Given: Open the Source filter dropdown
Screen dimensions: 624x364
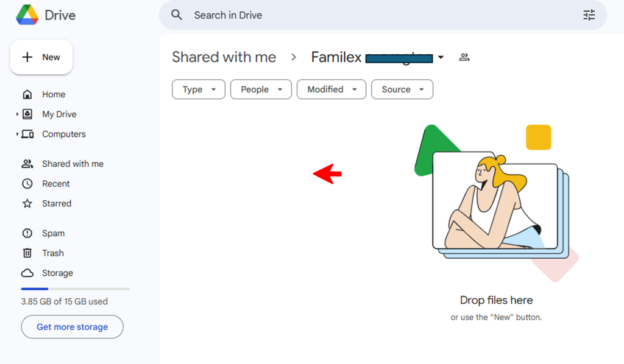Looking at the screenshot, I should (x=402, y=89).
